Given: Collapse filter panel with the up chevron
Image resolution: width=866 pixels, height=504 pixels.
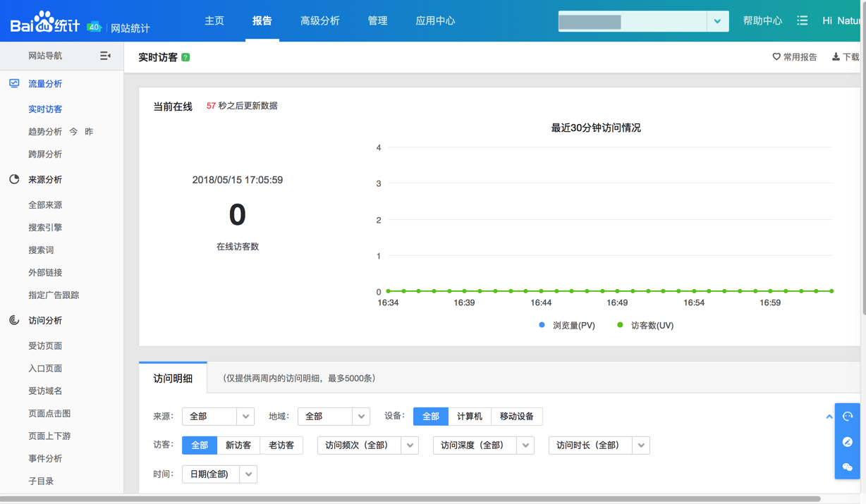Looking at the screenshot, I should click(829, 417).
